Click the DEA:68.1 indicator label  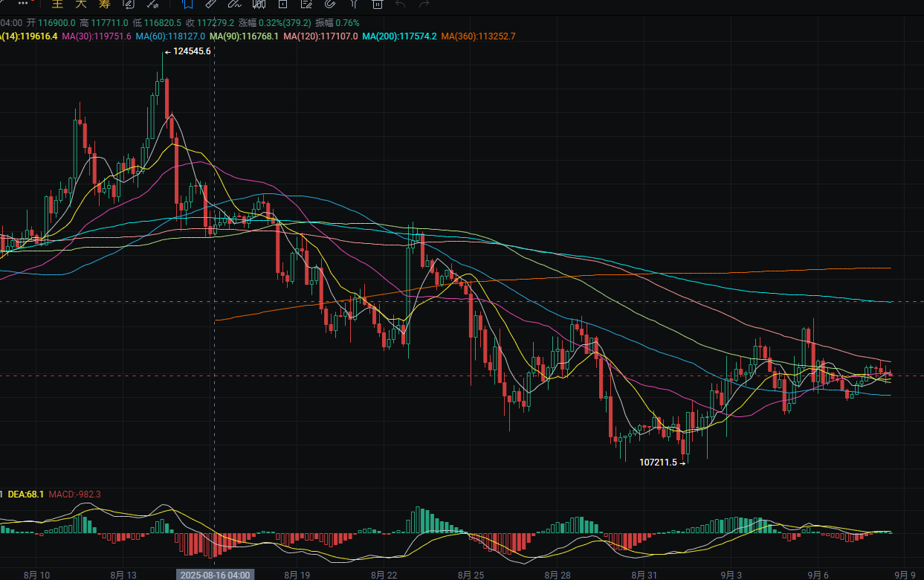pos(26,494)
